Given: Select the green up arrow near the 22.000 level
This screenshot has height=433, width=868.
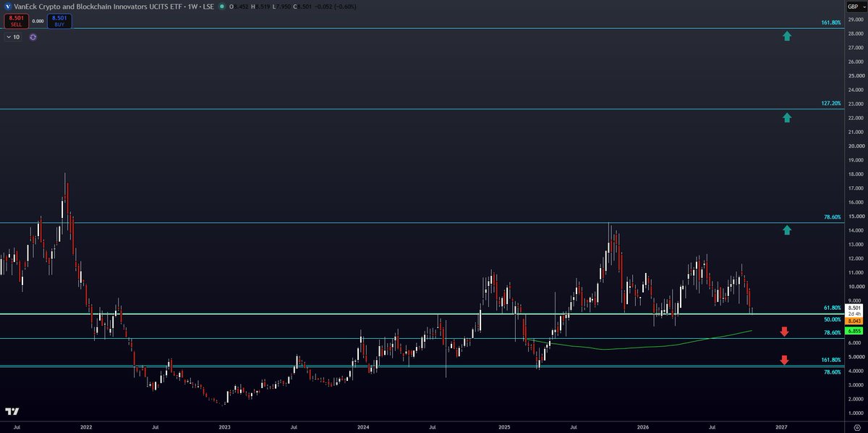Looking at the screenshot, I should pos(787,117).
